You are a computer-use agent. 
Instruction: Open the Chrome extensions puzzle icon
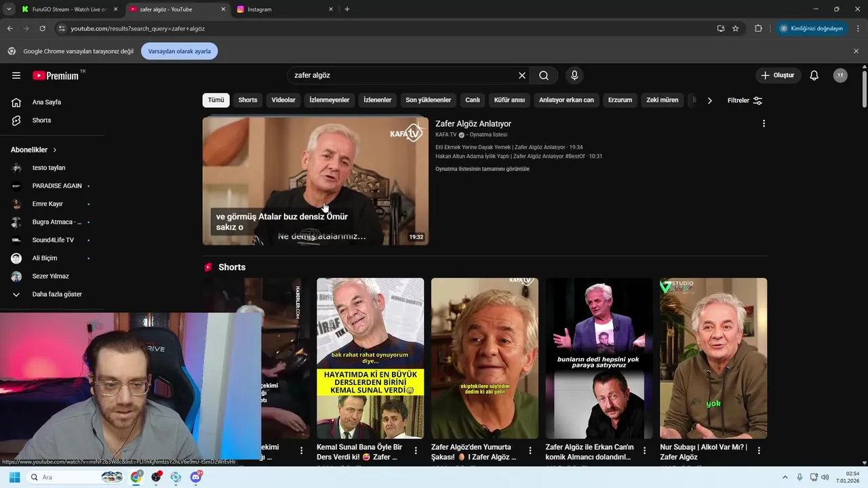pyautogui.click(x=758, y=28)
